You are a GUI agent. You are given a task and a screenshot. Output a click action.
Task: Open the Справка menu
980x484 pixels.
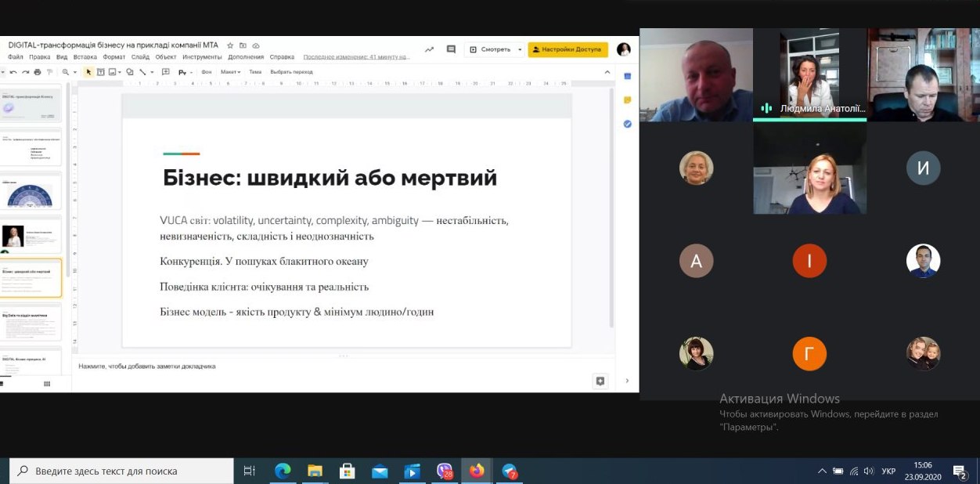pos(282,57)
